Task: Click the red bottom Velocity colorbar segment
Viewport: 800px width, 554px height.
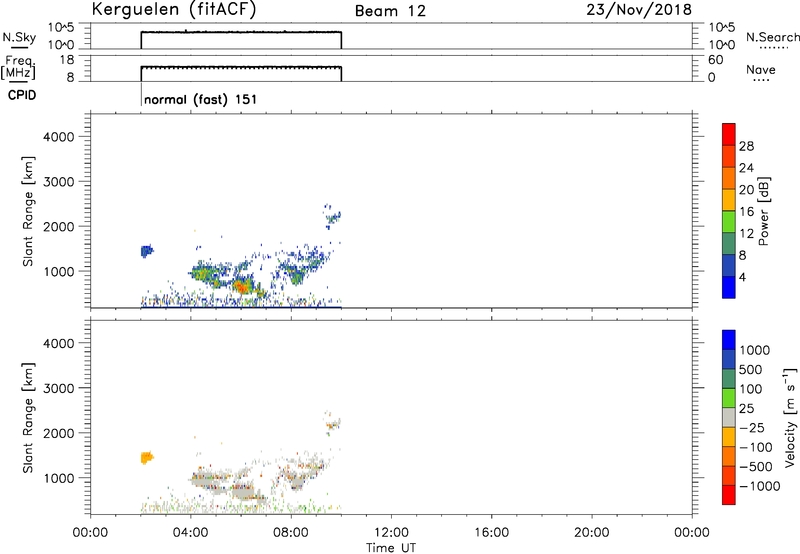Action: pyautogui.click(x=729, y=495)
